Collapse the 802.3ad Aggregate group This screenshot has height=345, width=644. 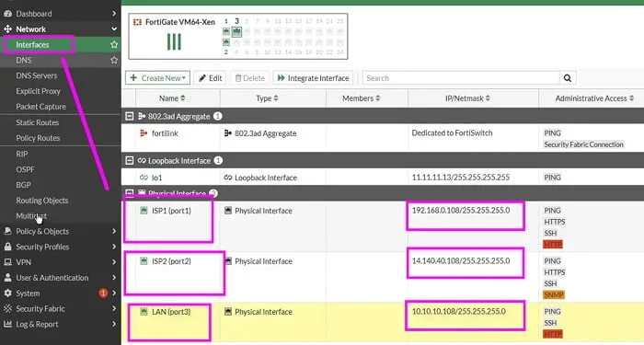coord(130,116)
